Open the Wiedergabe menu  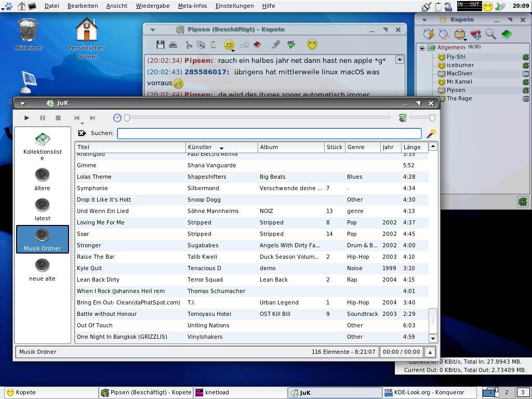[x=153, y=6]
